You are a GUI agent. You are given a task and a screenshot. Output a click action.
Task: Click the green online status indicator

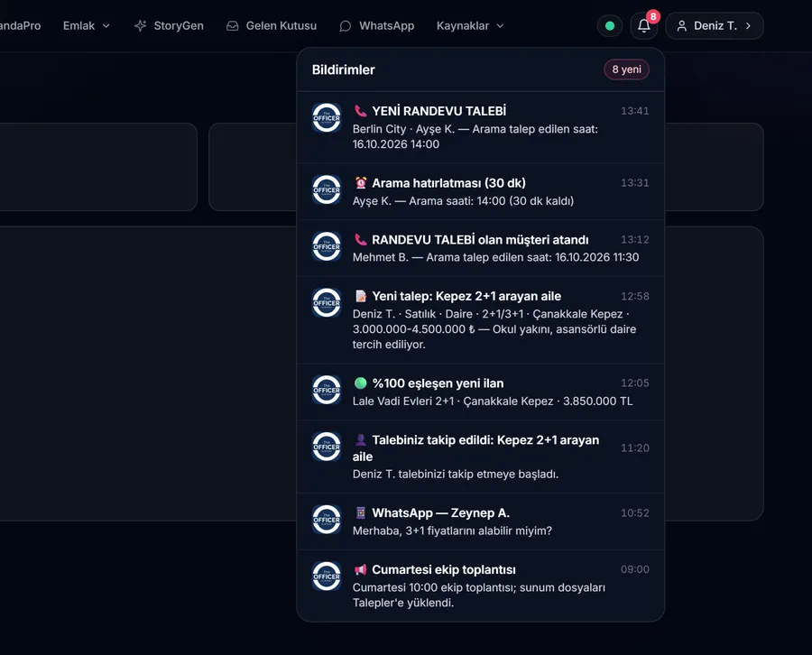pyautogui.click(x=610, y=26)
